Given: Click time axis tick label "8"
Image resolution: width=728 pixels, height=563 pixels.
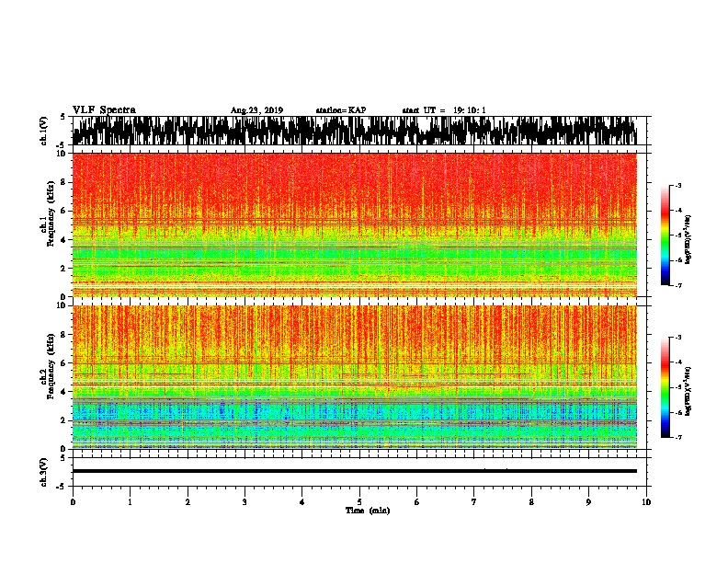Looking at the screenshot, I should [x=531, y=502].
